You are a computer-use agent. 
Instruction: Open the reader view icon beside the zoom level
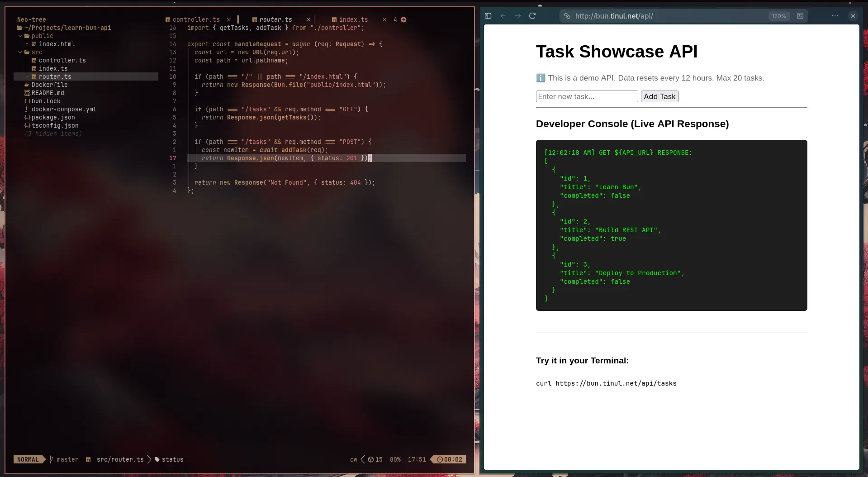pyautogui.click(x=800, y=16)
